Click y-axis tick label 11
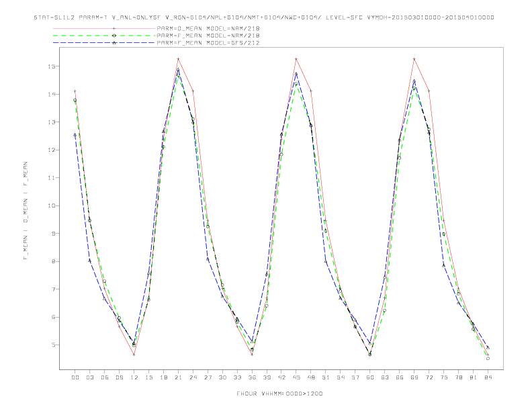 click(52, 178)
